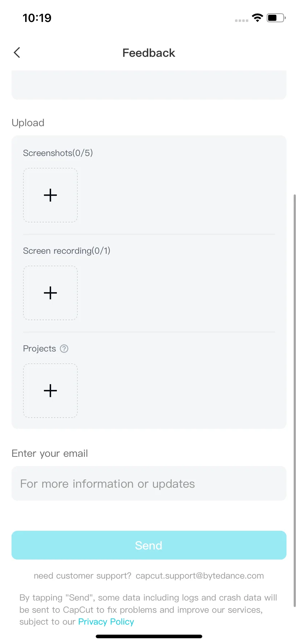Add a screen recording via plus box
Image resolution: width=298 pixels, height=644 pixels.
50,293
